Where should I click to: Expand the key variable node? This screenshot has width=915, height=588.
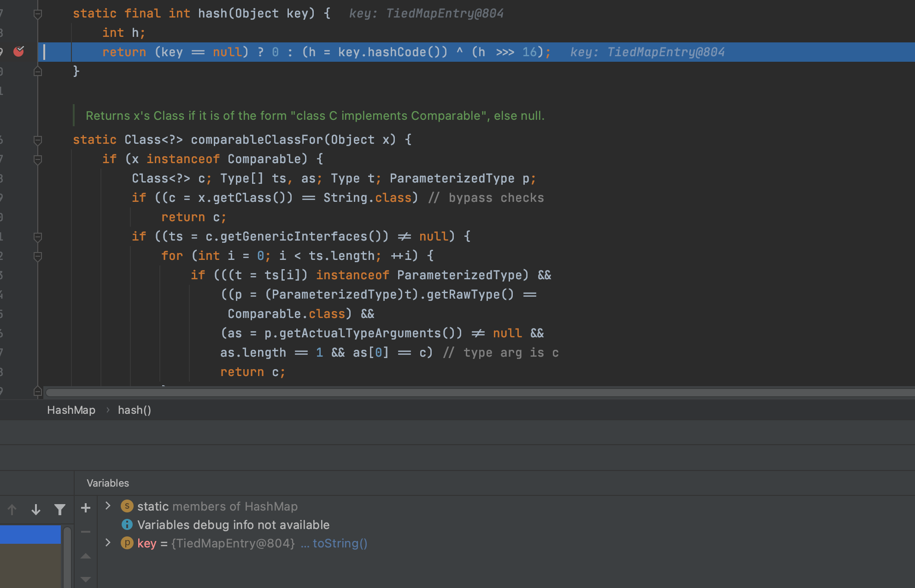click(x=108, y=542)
